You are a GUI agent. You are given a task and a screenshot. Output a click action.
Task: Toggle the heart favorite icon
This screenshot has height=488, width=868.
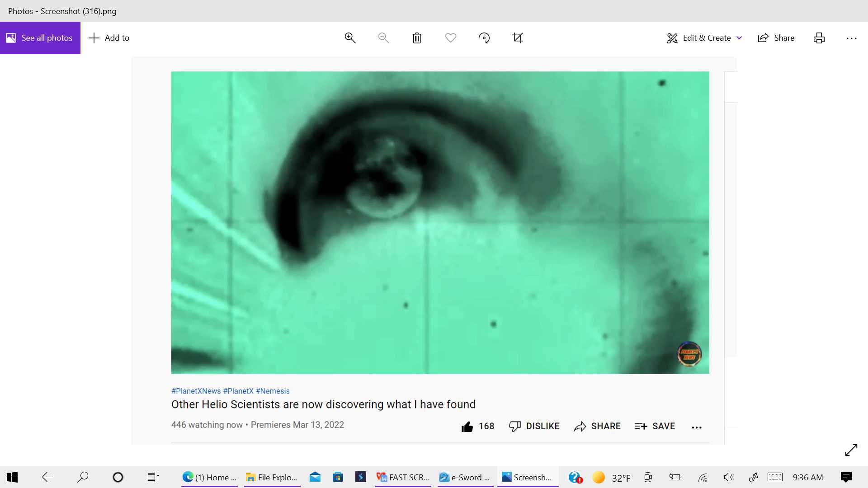(451, 38)
